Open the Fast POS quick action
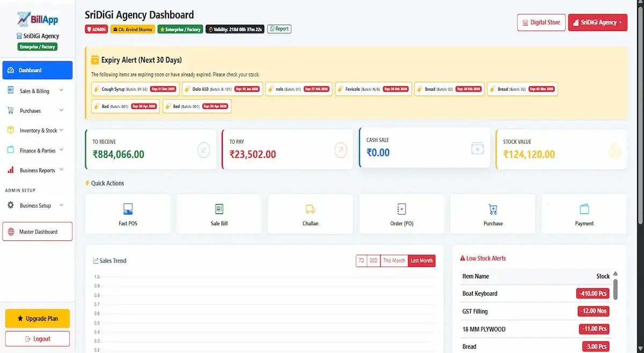644x353 pixels. tap(128, 214)
